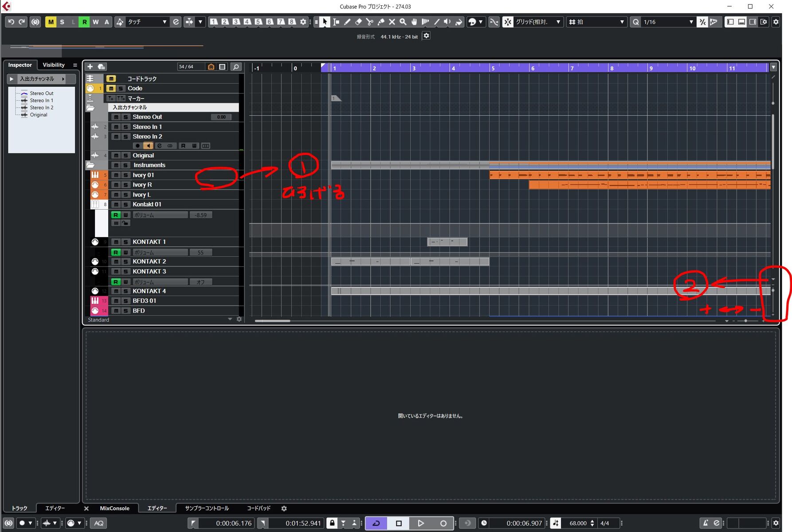Image resolution: width=792 pixels, height=532 pixels.
Task: Open the Standard rack settings dropdown
Action: pos(230,319)
